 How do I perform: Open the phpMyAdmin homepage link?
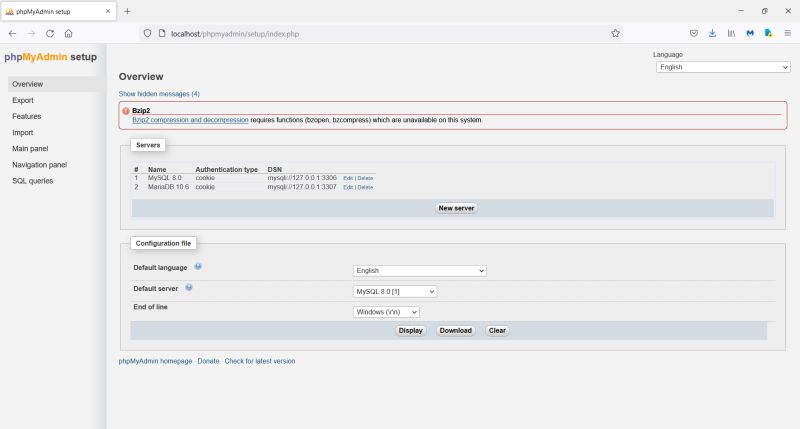pyautogui.click(x=156, y=361)
